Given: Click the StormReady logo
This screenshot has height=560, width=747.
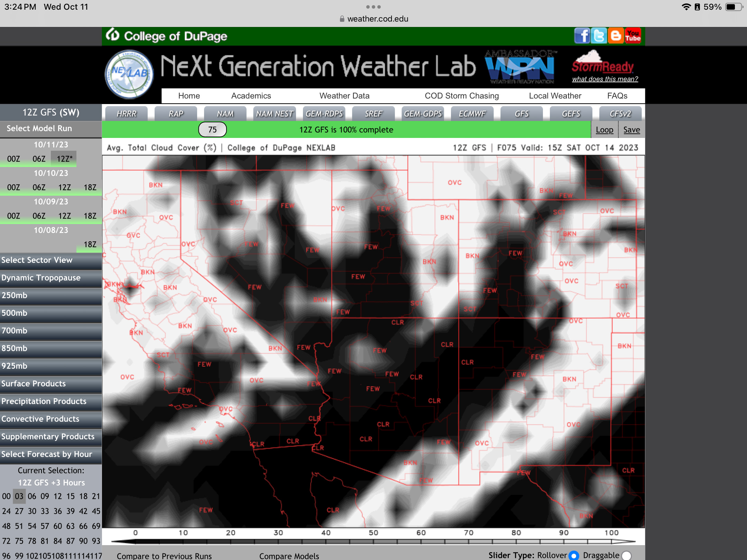Looking at the screenshot, I should (603, 62).
